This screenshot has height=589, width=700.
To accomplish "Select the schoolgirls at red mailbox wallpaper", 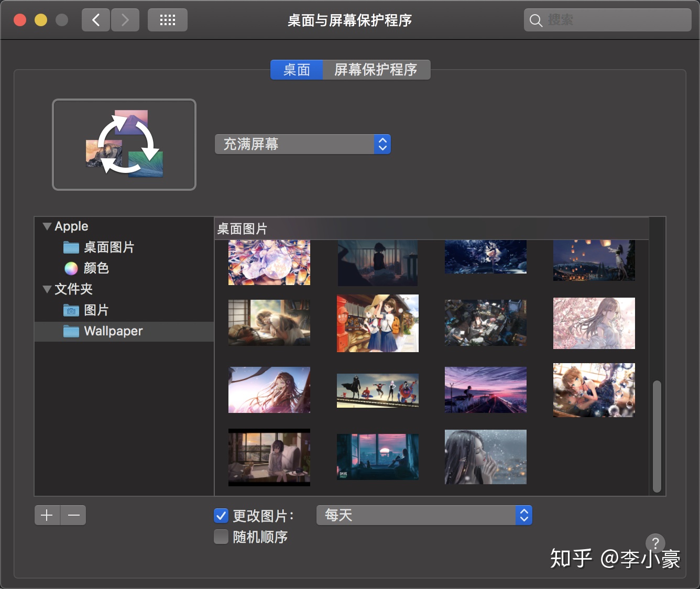I will point(378,323).
